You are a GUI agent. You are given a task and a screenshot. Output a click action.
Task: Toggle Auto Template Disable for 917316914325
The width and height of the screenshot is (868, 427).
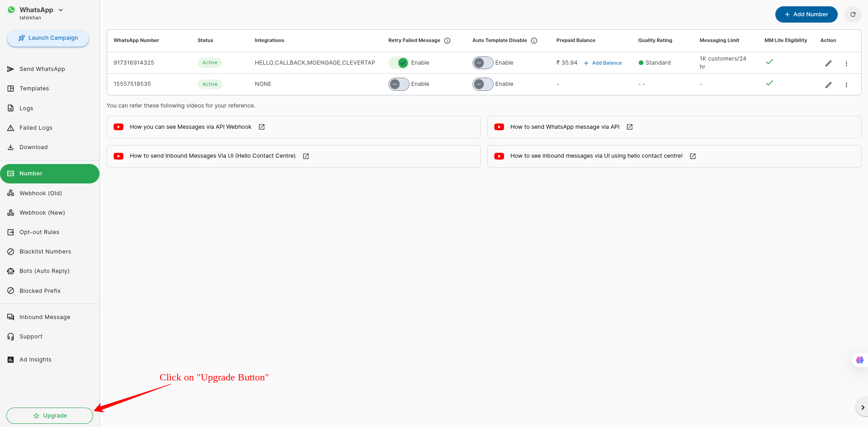point(483,63)
